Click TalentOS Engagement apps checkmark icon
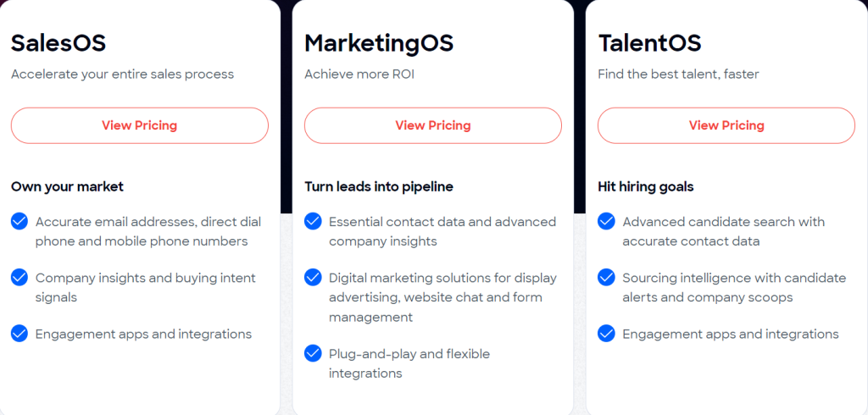868x415 pixels. 606,334
